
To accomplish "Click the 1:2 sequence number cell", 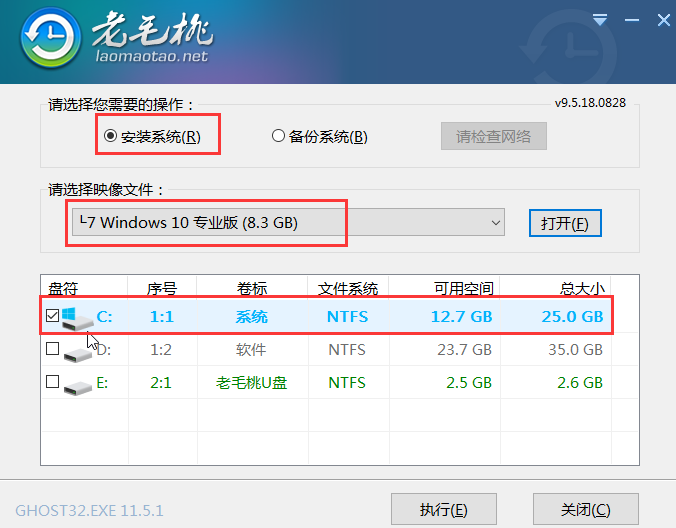I will 161,350.
